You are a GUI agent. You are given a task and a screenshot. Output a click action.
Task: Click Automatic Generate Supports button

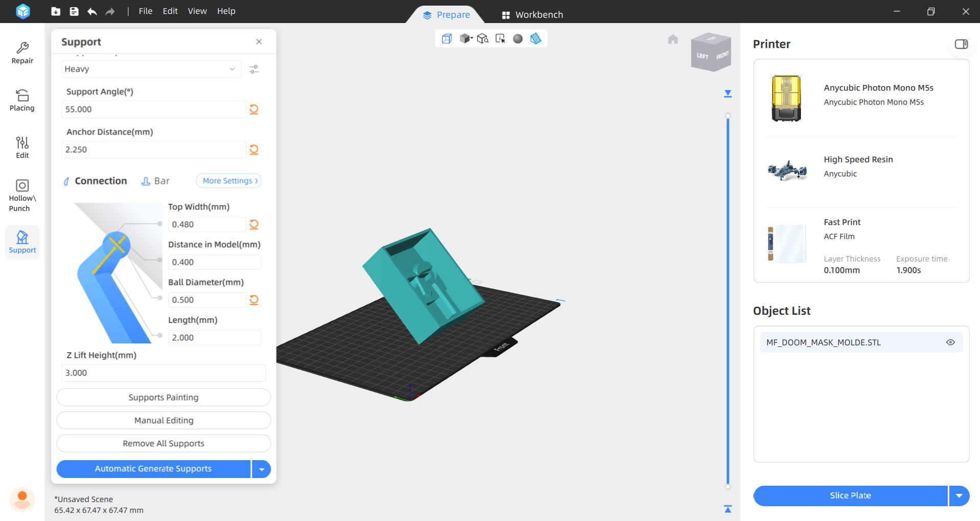(x=153, y=469)
